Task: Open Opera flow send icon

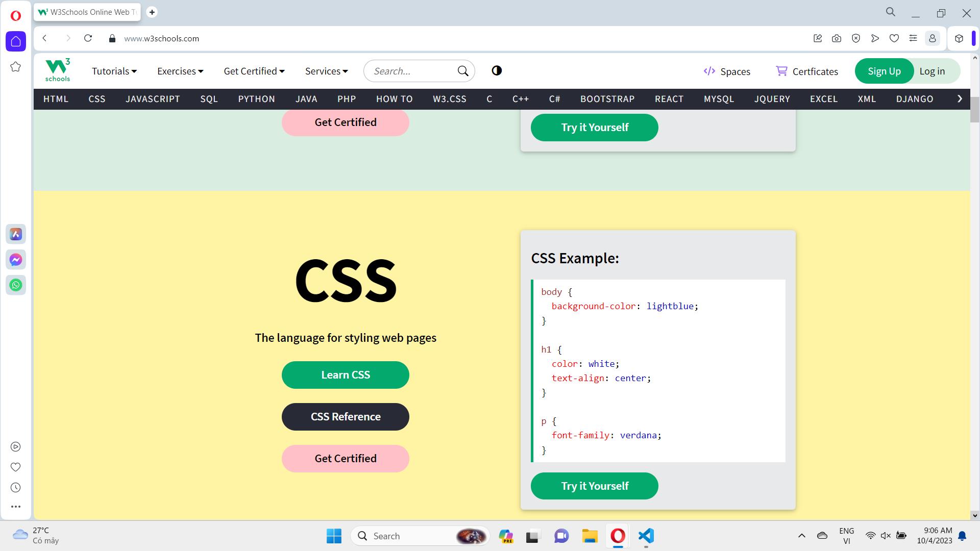Action: point(875,38)
